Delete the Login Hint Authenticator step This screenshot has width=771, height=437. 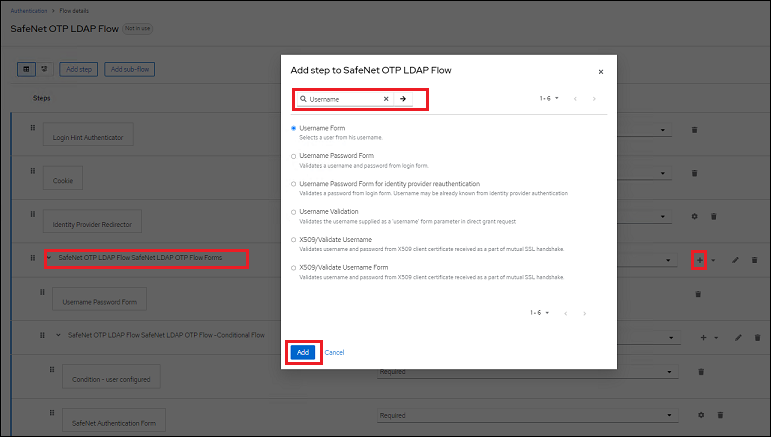click(698, 130)
